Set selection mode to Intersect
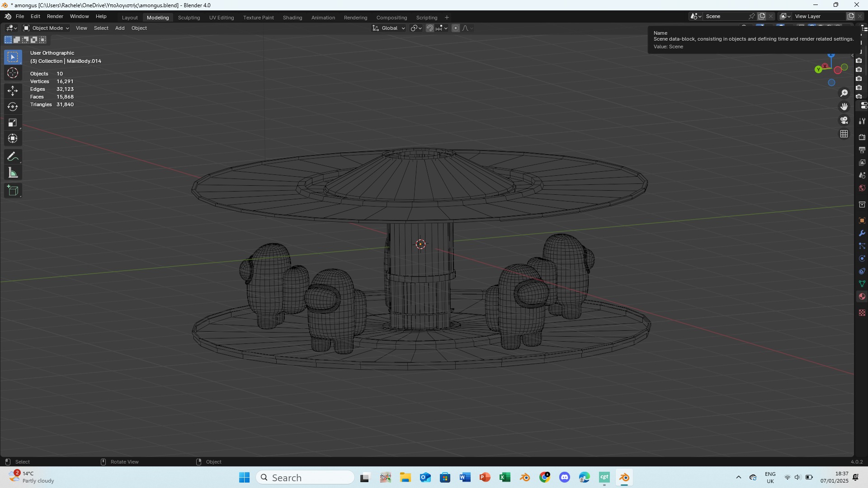868x488 pixels. pyautogui.click(x=42, y=40)
